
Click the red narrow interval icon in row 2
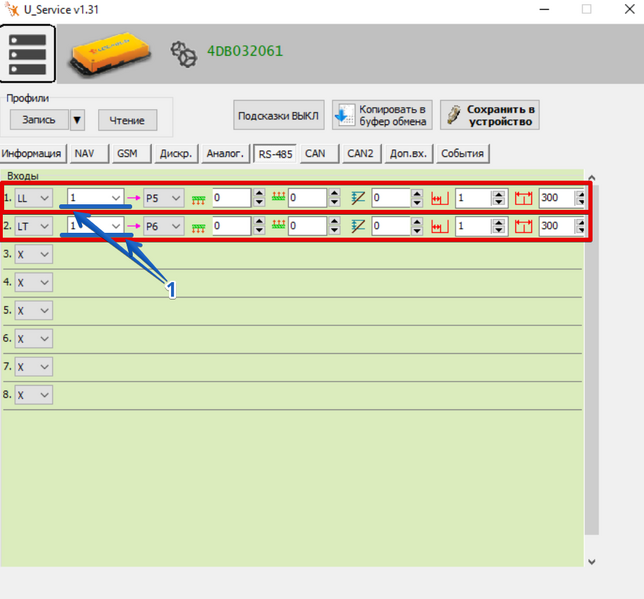(440, 226)
